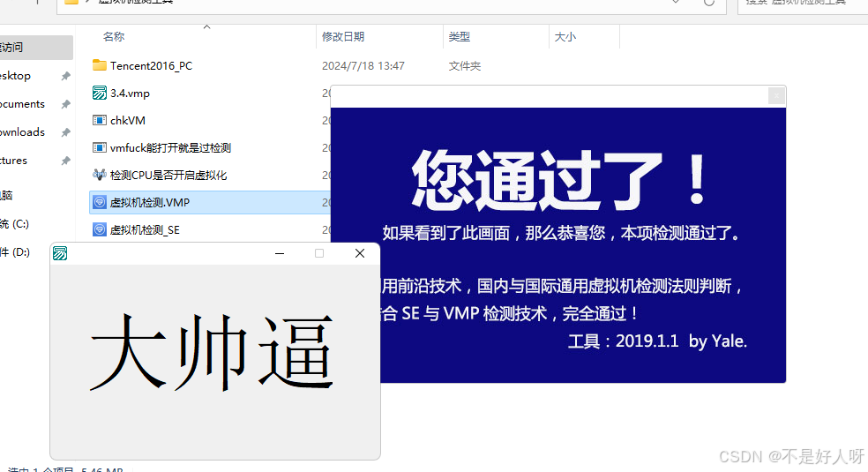
Task: Click the 大帅逼 large text
Action: coord(212,352)
